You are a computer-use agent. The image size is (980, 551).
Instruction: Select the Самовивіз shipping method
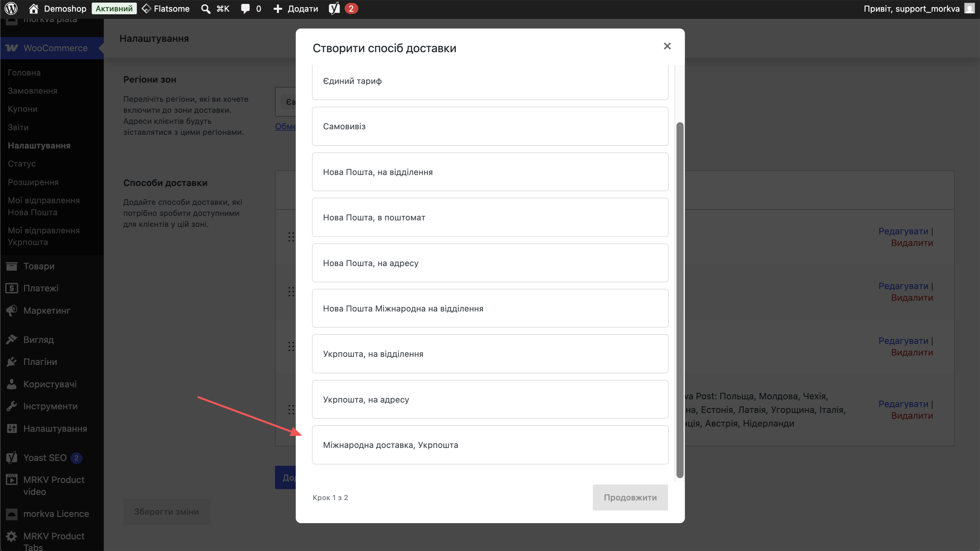pos(490,126)
